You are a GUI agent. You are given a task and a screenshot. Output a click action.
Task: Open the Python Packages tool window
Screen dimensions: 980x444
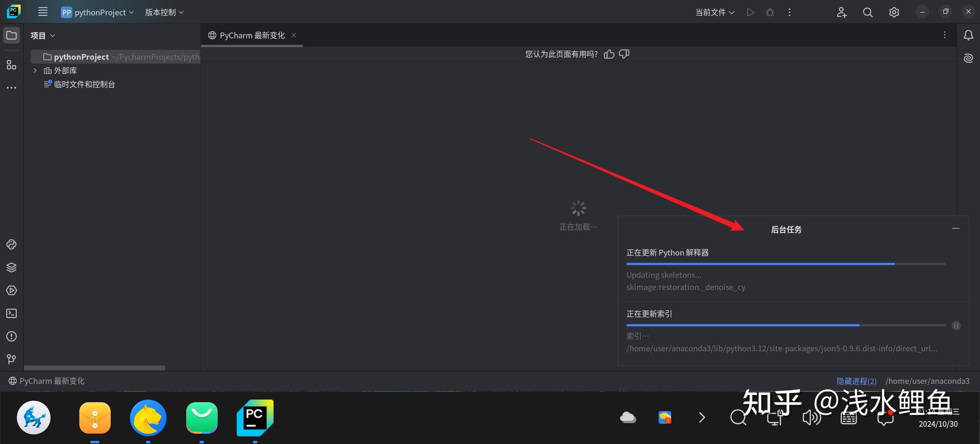coord(11,267)
